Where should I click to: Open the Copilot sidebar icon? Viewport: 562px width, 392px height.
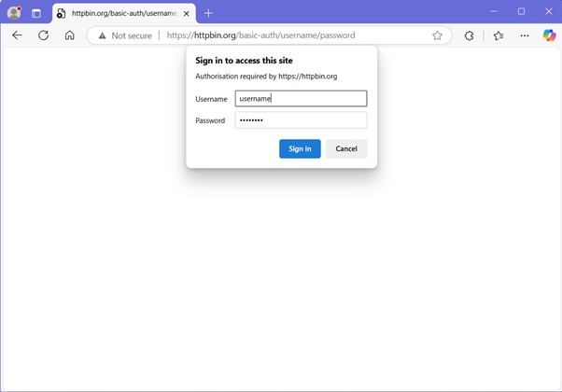[549, 35]
